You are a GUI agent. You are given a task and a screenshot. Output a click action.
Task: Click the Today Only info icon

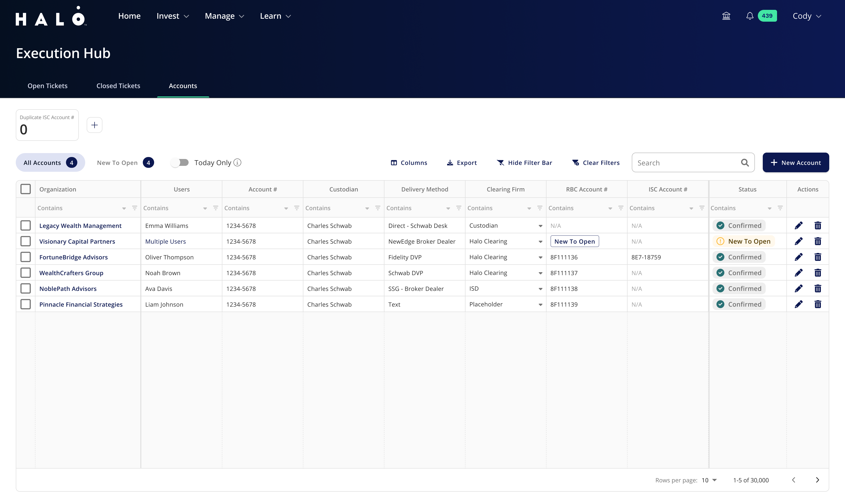click(238, 163)
